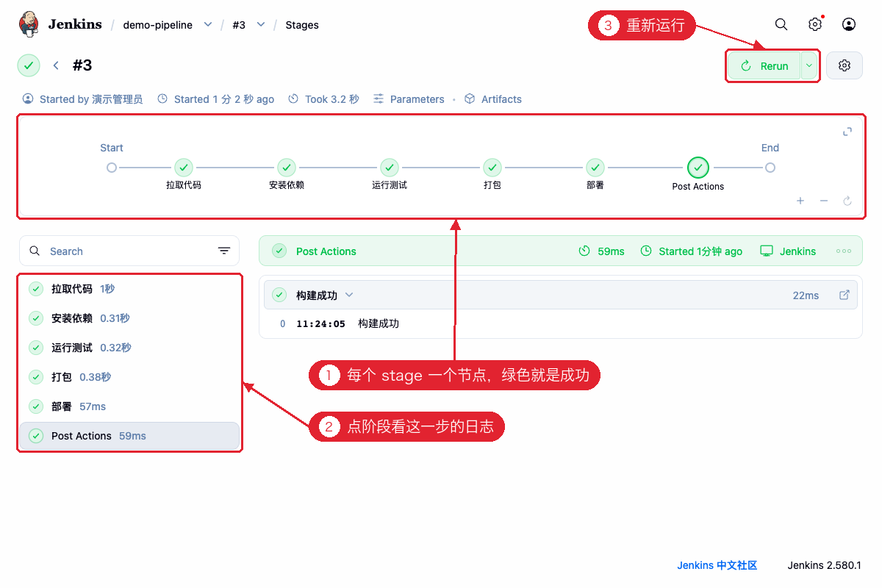
Task: Zoom in the pipeline graph
Action: tap(800, 201)
